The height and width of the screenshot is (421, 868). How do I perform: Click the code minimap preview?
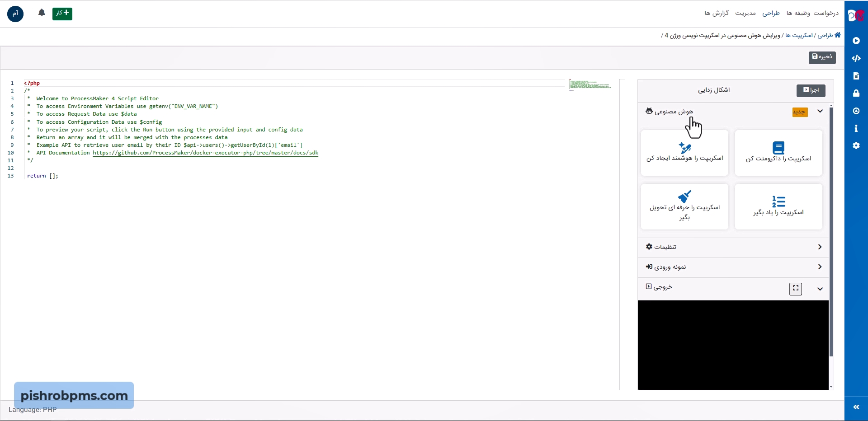click(x=590, y=85)
